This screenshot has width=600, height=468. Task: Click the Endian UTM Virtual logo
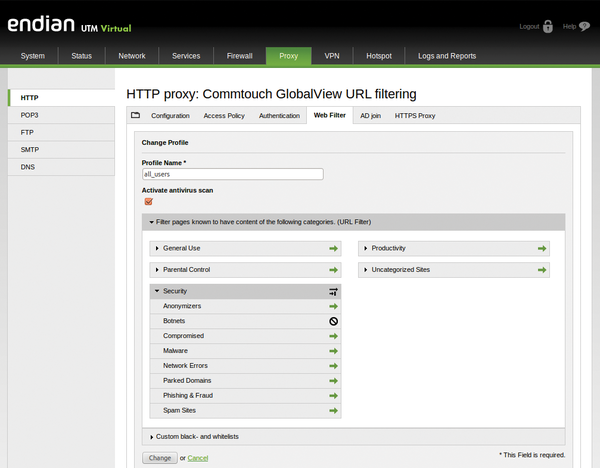pos(69,25)
